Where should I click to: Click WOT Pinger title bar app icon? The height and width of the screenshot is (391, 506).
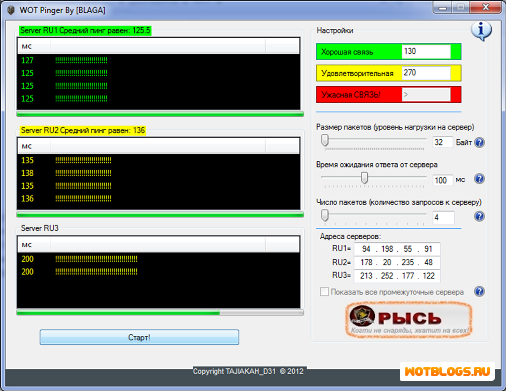tap(11, 10)
